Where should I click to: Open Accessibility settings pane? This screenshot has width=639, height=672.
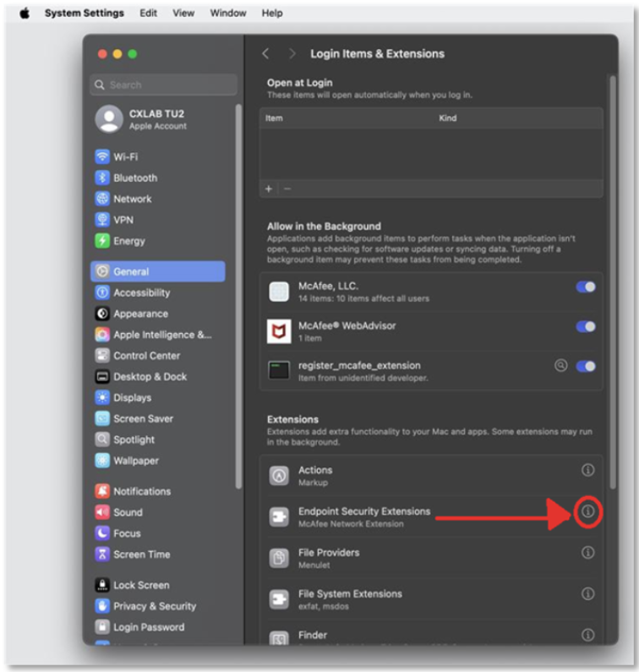(141, 292)
